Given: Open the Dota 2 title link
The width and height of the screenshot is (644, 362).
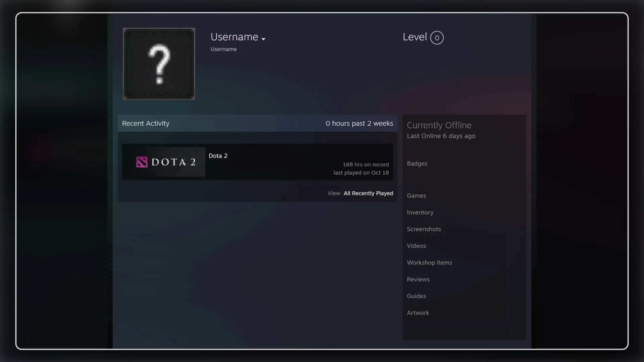Looking at the screenshot, I should pyautogui.click(x=218, y=156).
